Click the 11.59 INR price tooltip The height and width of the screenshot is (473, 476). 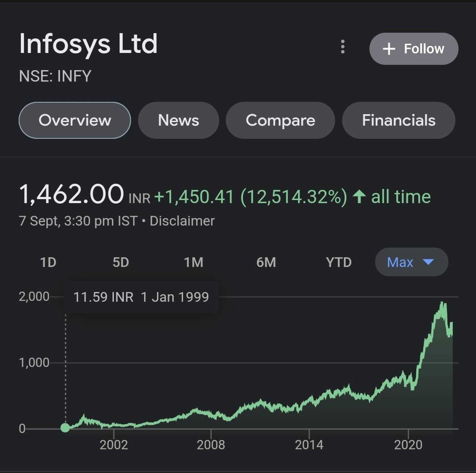point(141,297)
